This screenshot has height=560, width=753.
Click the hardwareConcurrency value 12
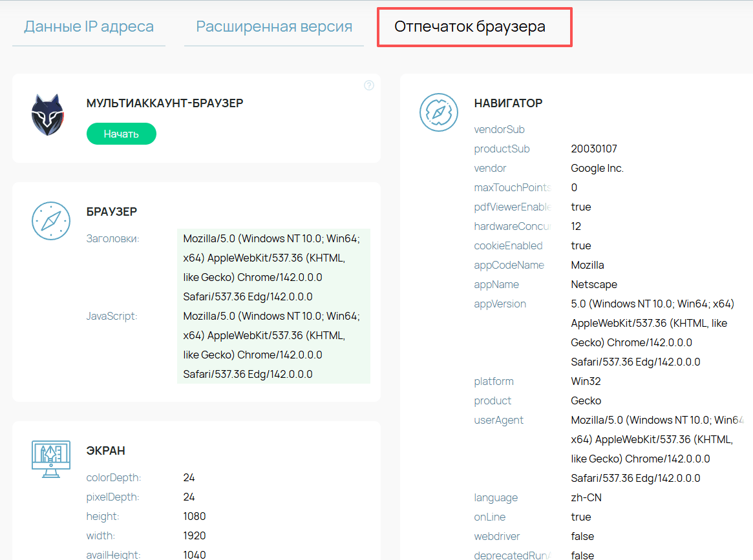point(576,227)
